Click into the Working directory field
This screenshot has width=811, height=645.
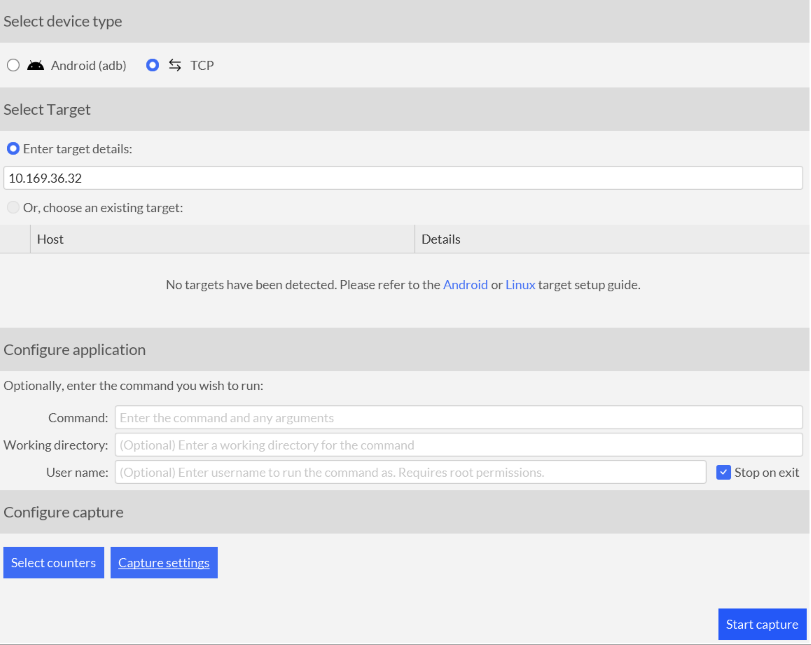click(x=458, y=445)
